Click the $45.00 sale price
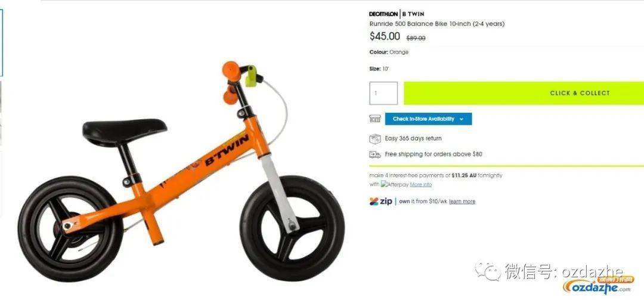The width and height of the screenshot is (644, 300). (x=385, y=36)
